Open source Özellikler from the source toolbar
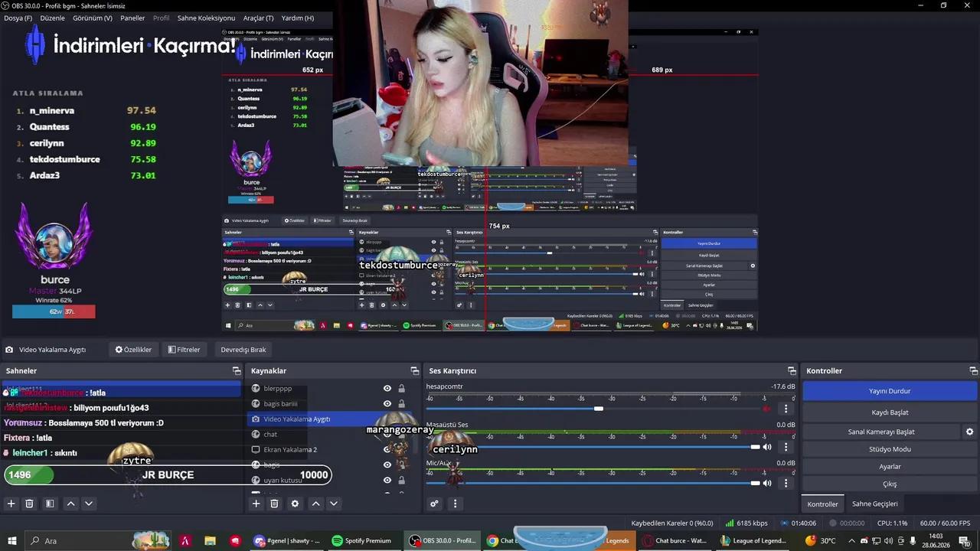This screenshot has width=980, height=551. click(x=133, y=350)
